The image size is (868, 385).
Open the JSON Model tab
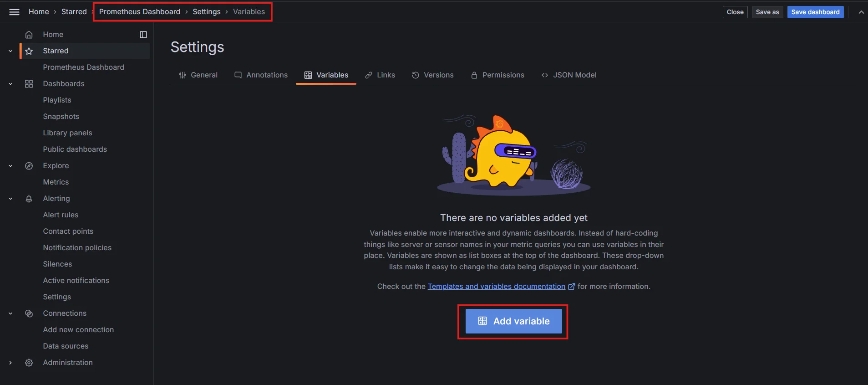pos(569,75)
